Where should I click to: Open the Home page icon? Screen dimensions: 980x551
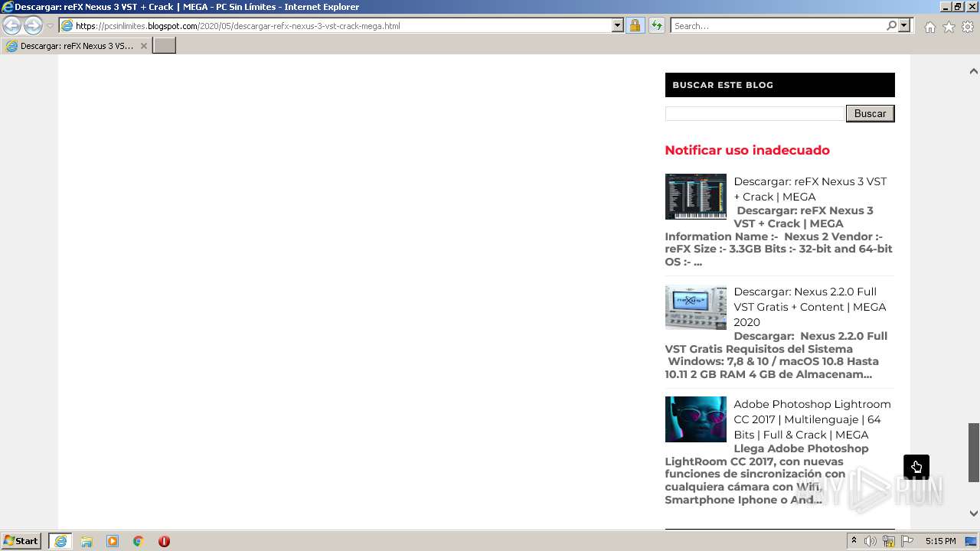click(929, 27)
